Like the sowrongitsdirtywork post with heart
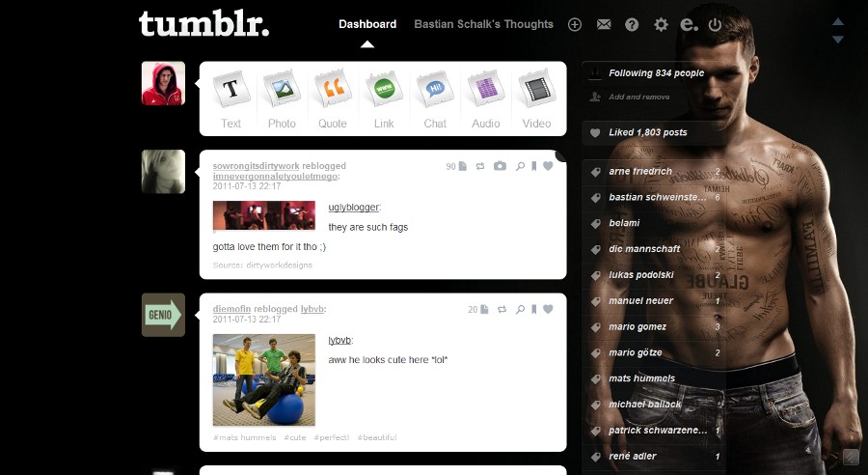Viewport: 868px width, 475px height. [548, 166]
